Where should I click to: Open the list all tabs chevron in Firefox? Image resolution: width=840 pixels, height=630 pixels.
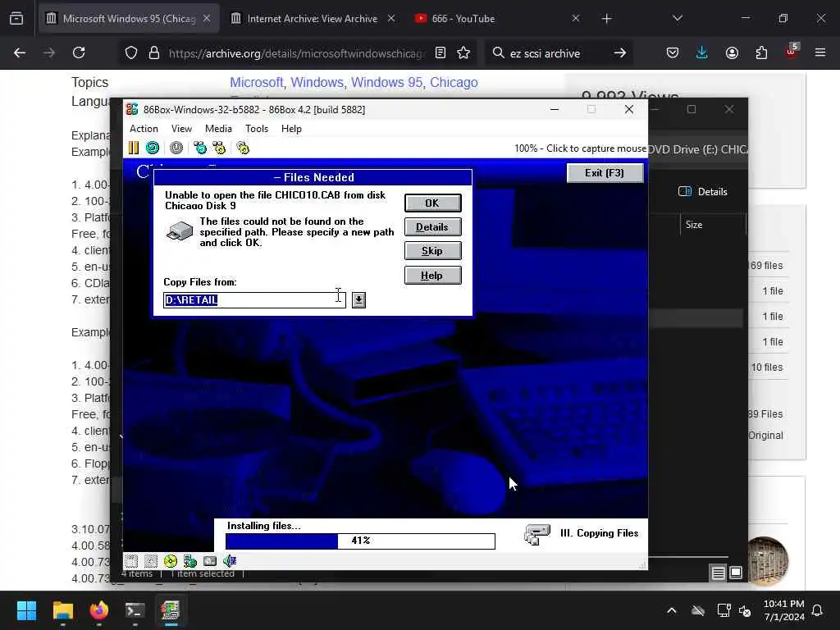pos(677,18)
